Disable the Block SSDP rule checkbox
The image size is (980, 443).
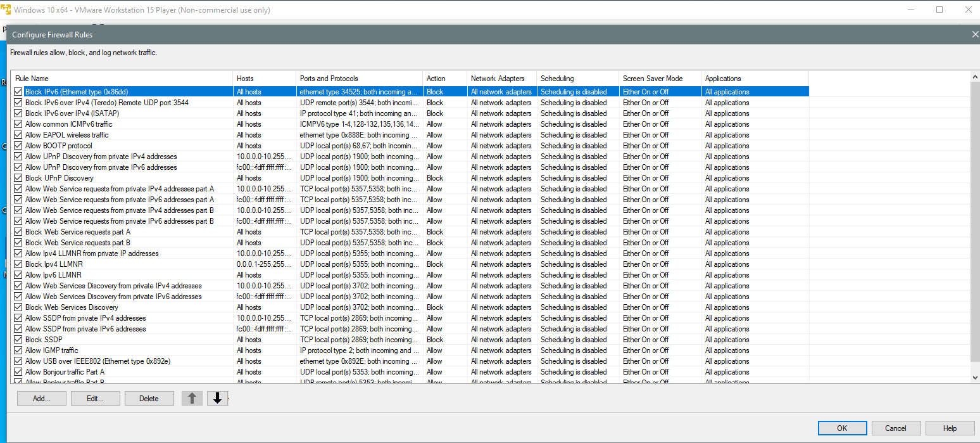click(18, 340)
